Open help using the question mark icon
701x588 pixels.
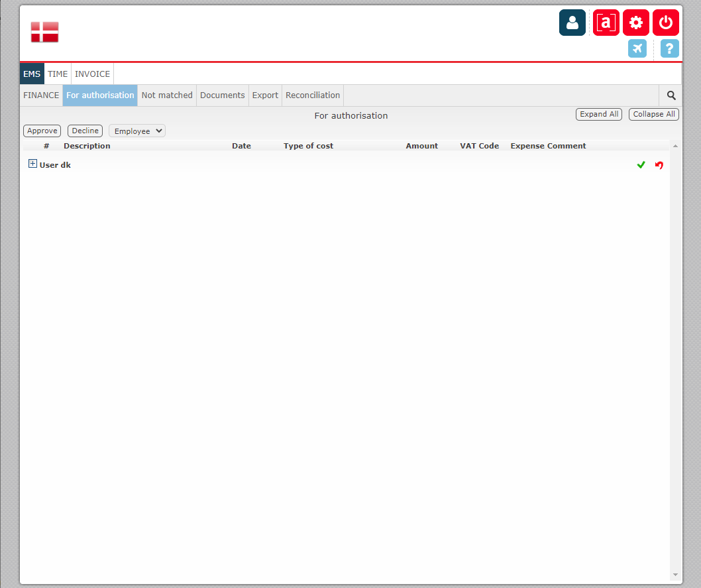pyautogui.click(x=669, y=48)
